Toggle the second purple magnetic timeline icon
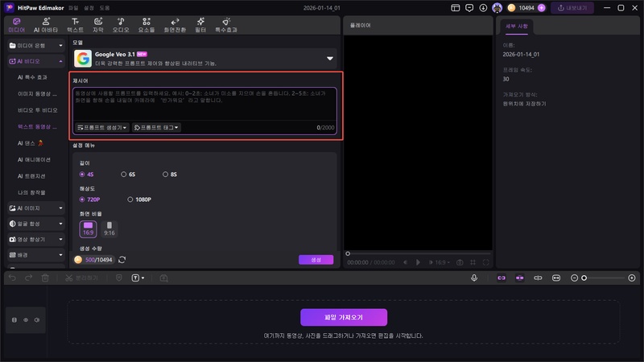Viewport: 644px width, 362px height. click(519, 278)
